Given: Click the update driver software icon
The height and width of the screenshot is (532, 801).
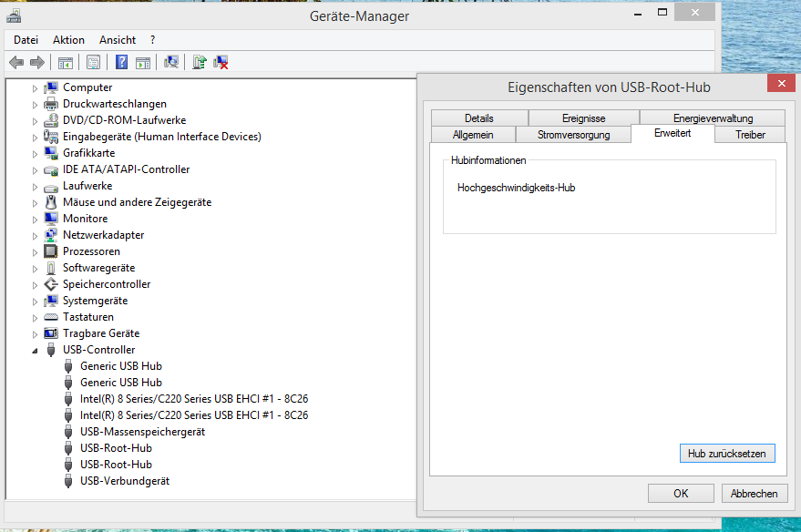Looking at the screenshot, I should (x=200, y=62).
